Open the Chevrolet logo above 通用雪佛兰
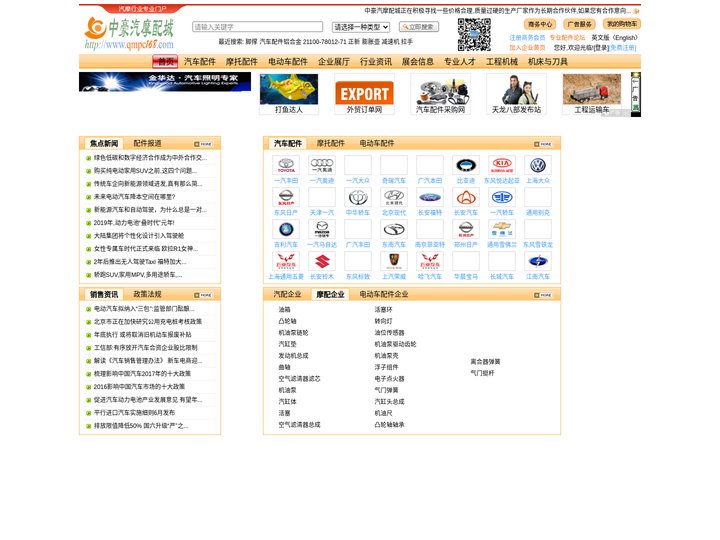This screenshot has width=720, height=540. click(502, 230)
